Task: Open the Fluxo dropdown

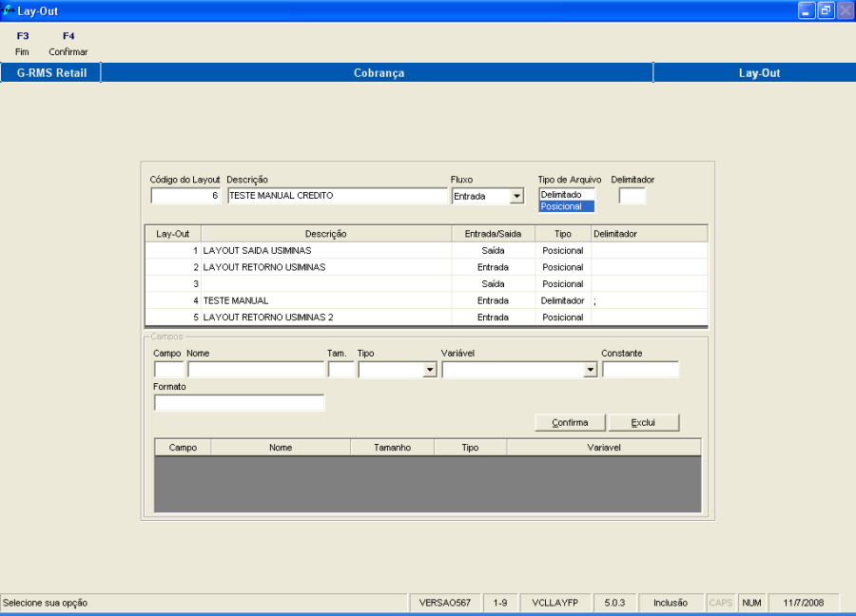Action: (x=516, y=197)
